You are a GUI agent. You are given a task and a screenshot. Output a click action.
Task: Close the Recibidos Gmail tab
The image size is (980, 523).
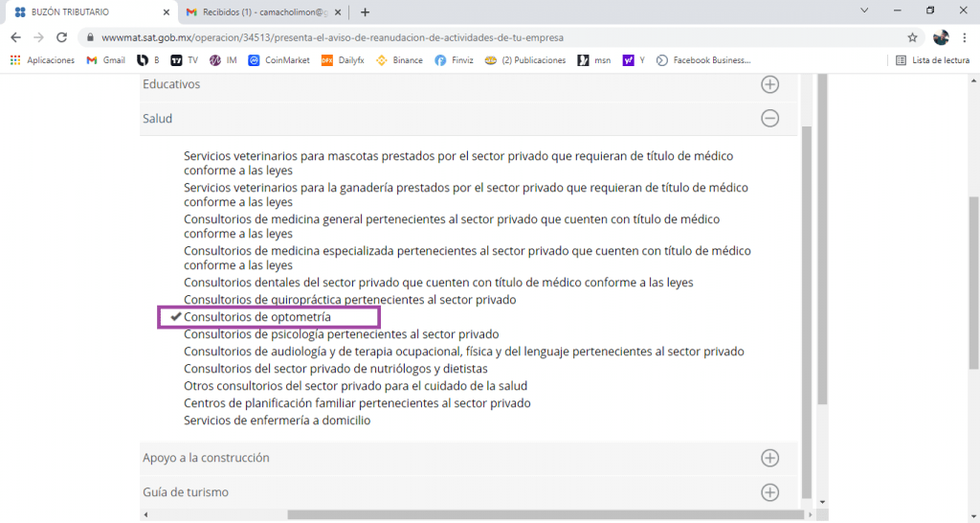coord(338,11)
